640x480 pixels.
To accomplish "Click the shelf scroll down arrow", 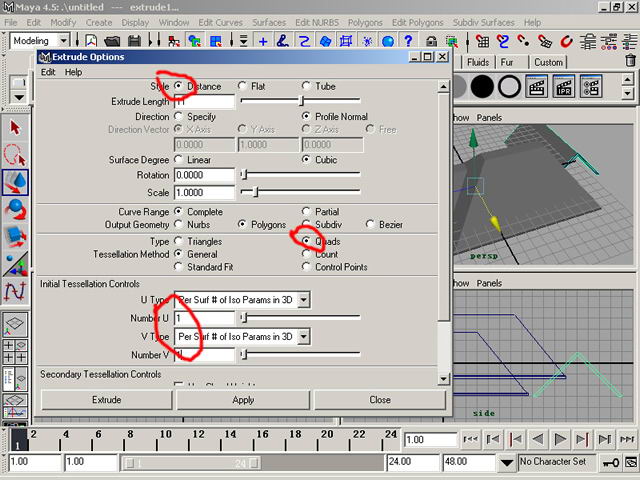I will click(628, 93).
